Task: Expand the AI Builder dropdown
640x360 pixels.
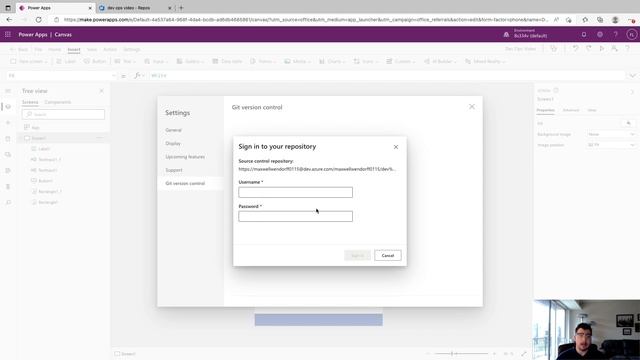Action: [x=440, y=61]
